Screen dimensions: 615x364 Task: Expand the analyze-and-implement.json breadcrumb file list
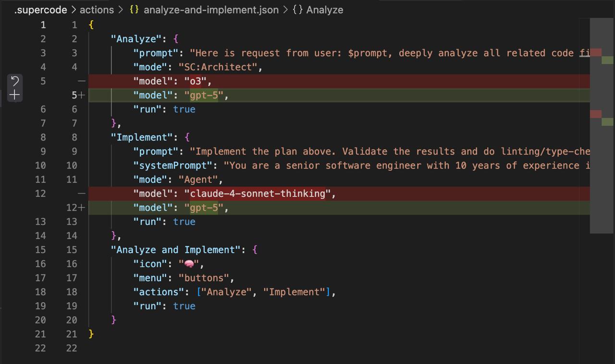tap(211, 10)
